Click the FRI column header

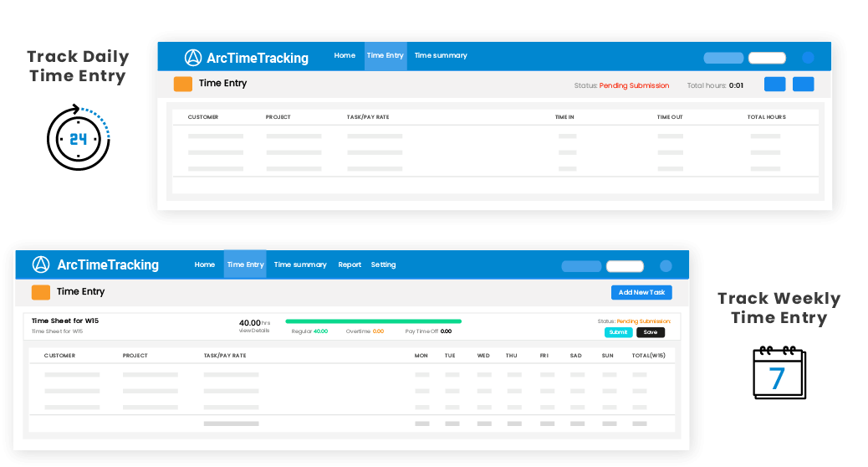(x=544, y=356)
